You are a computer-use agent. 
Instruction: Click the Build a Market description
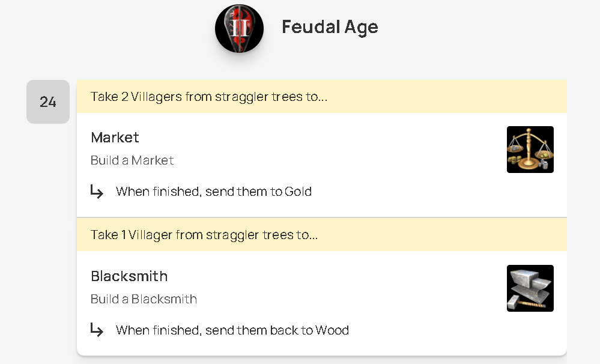point(132,160)
